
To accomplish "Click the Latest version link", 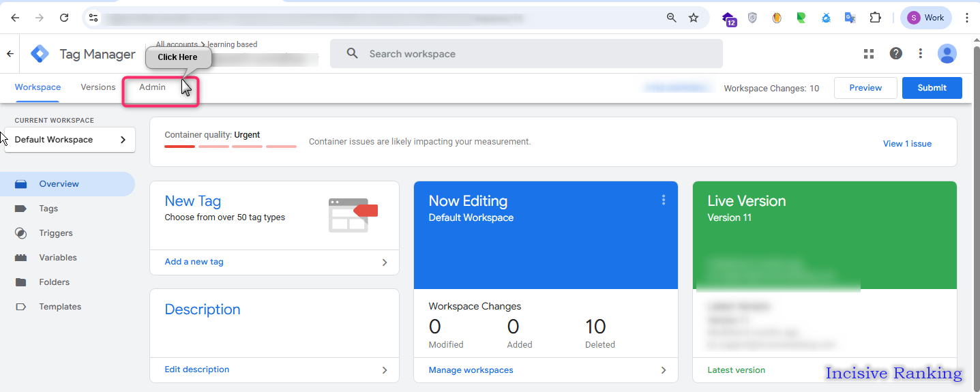I will (x=737, y=370).
